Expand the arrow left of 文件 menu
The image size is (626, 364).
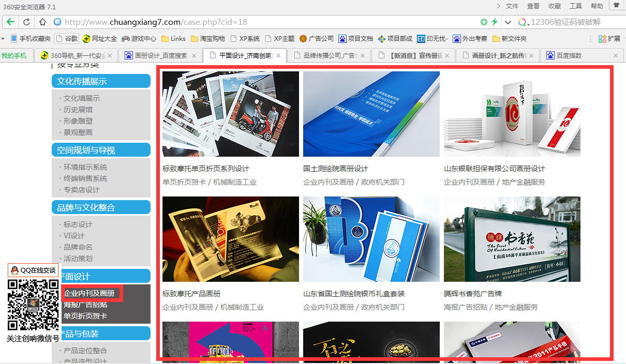498,6
